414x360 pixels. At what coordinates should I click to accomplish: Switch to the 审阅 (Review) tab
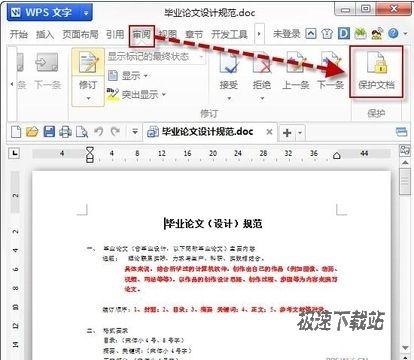point(142,34)
